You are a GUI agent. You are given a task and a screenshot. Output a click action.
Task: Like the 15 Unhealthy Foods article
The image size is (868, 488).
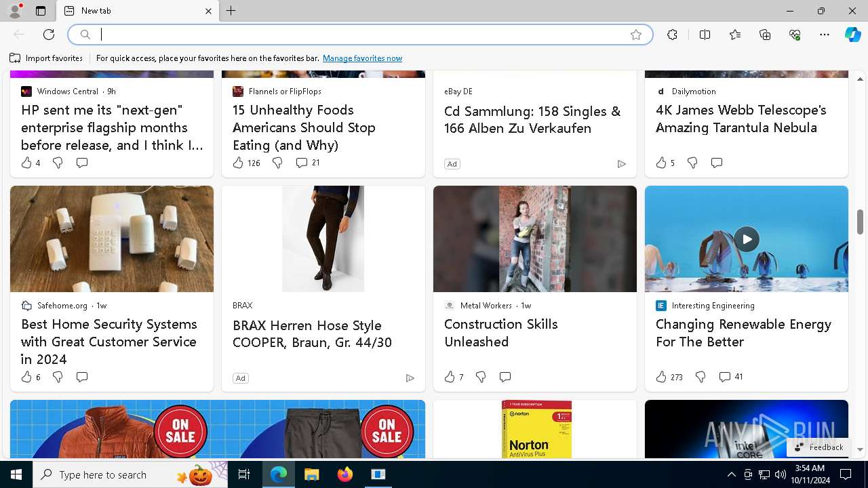246,163
